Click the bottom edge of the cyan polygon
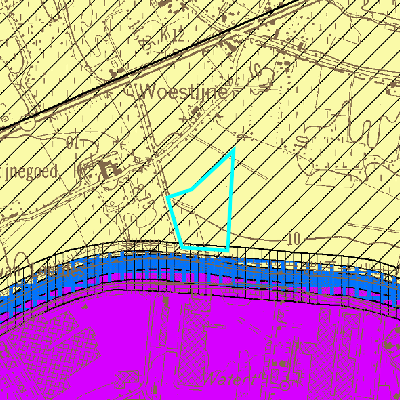 click(x=205, y=249)
